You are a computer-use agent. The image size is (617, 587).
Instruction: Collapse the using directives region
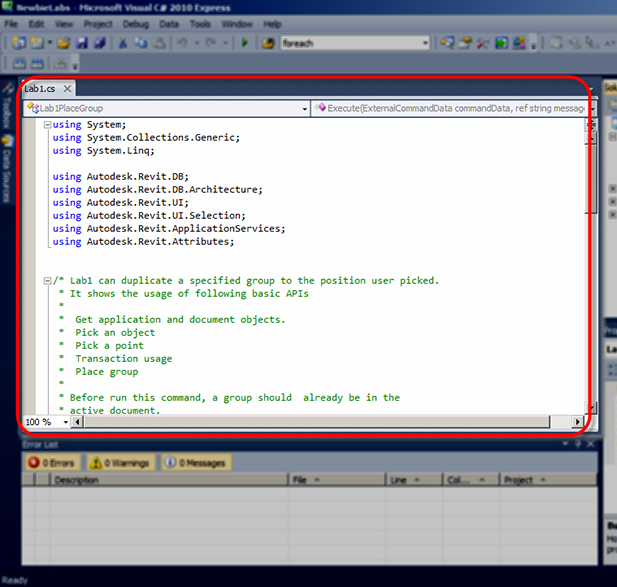click(47, 125)
